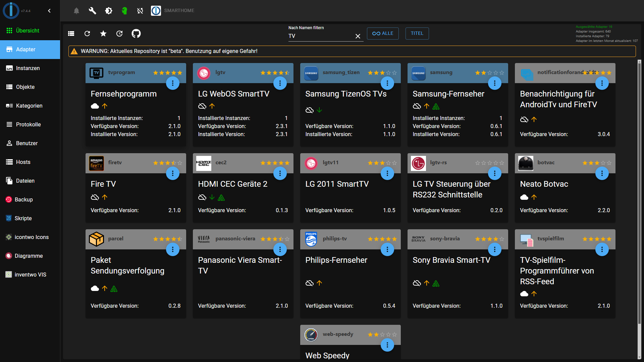644x362 pixels.
Task: Toggle expert mode head icon
Action: click(x=124, y=11)
